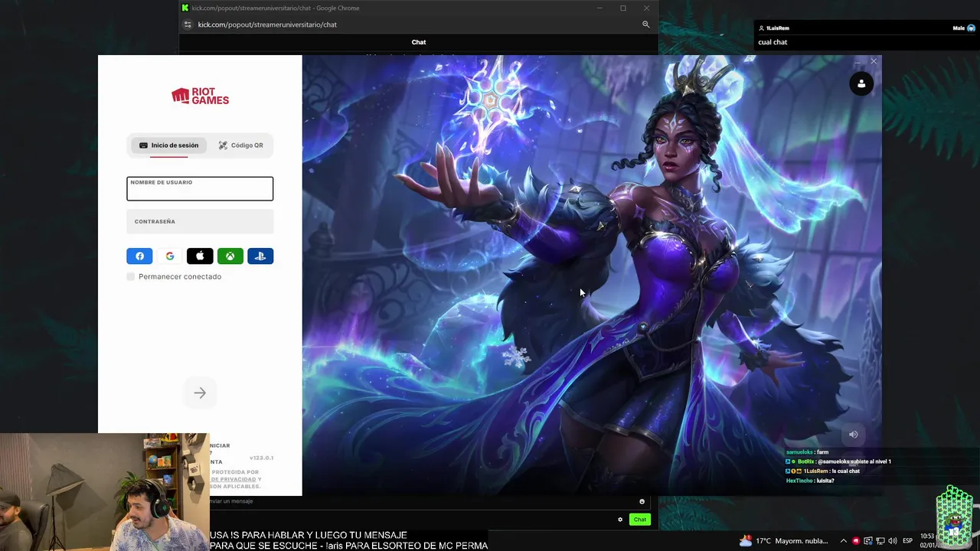Open site info icon in Chrome address bar
The height and width of the screenshot is (551, 980).
[x=188, y=24]
